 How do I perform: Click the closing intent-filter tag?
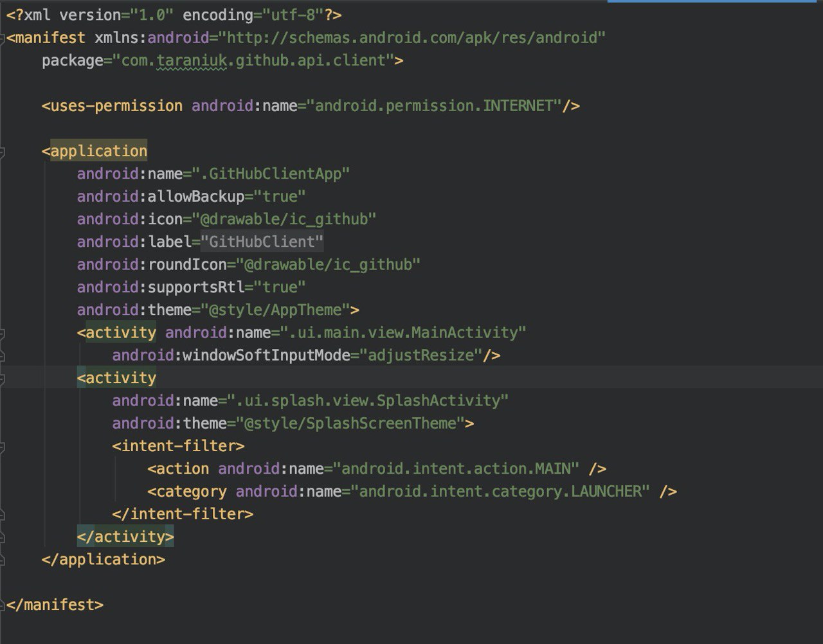(x=183, y=514)
